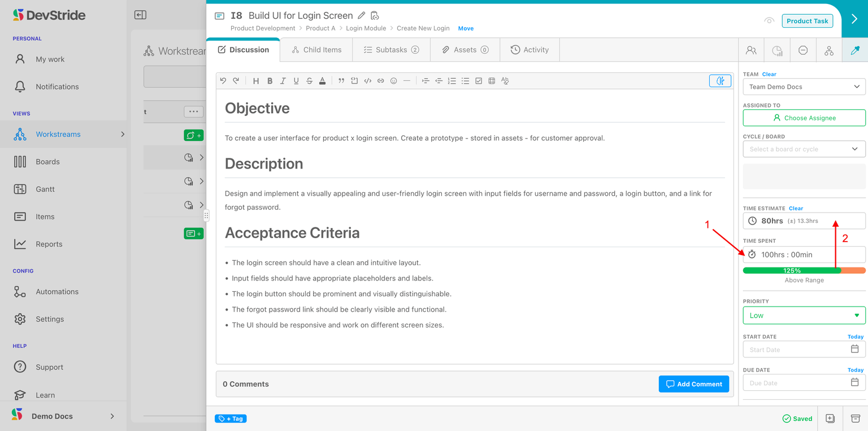Click the Add Comment button
The image size is (868, 431).
click(x=693, y=384)
